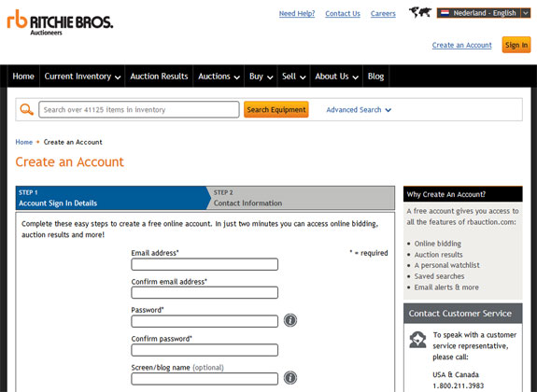This screenshot has width=537, height=392.
Task: Click the Netherlands flag icon
Action: click(445, 13)
